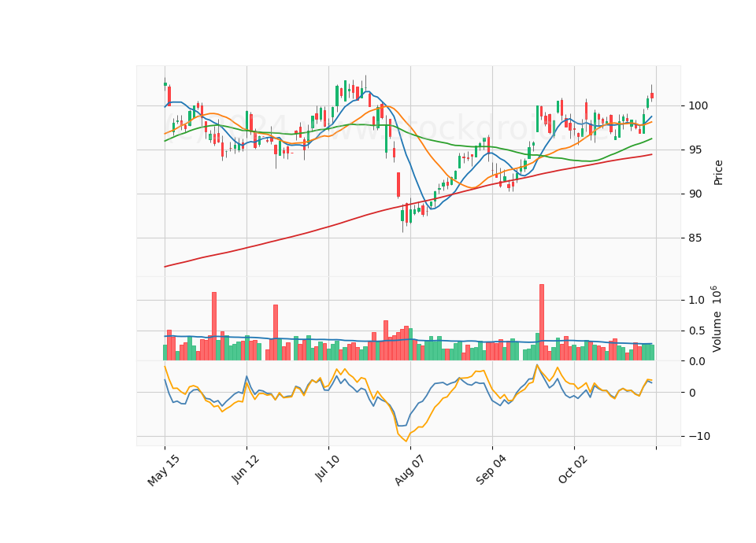The width and height of the screenshot is (756, 543).
Task: Click the last red candlestick at chart's right end
Action: tap(652, 95)
